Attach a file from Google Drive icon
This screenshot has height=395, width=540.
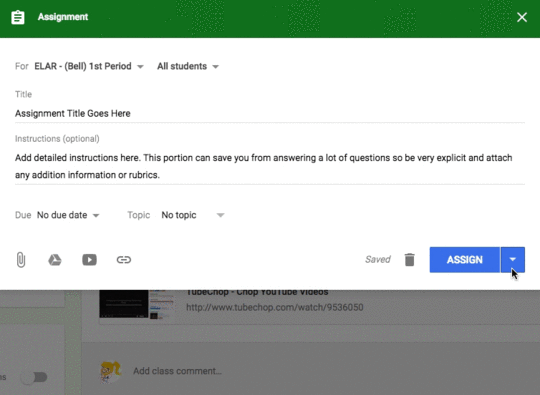55,260
